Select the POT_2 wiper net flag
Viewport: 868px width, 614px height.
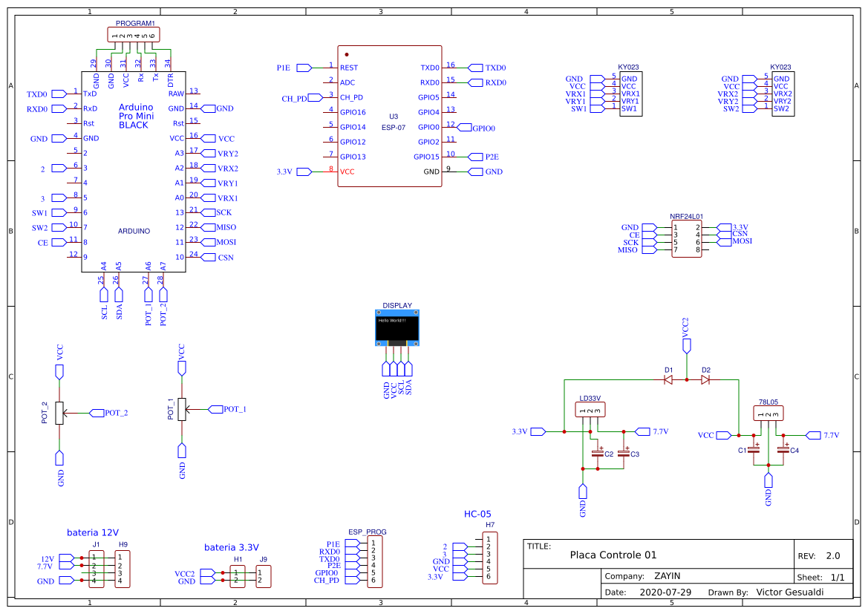click(x=97, y=413)
